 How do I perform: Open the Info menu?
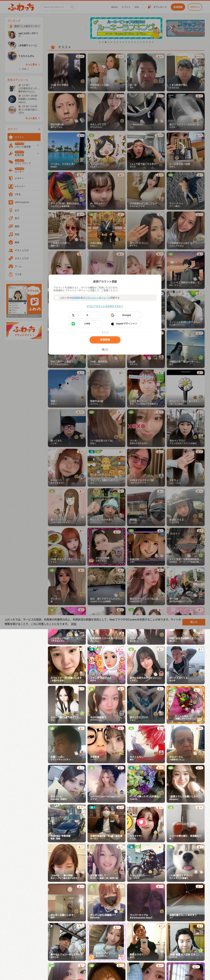[x=136, y=7]
